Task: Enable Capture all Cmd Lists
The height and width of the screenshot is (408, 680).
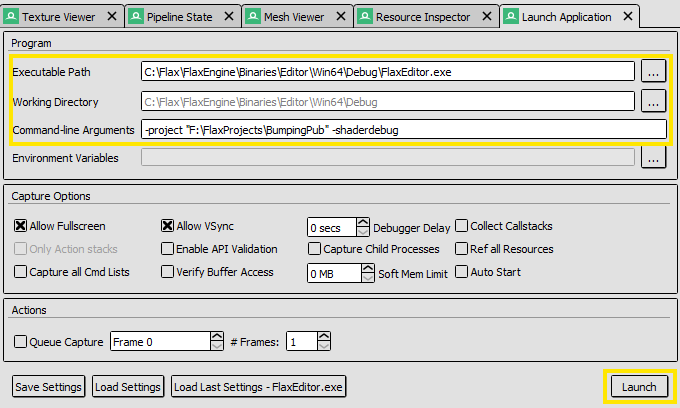Action: coord(20,271)
